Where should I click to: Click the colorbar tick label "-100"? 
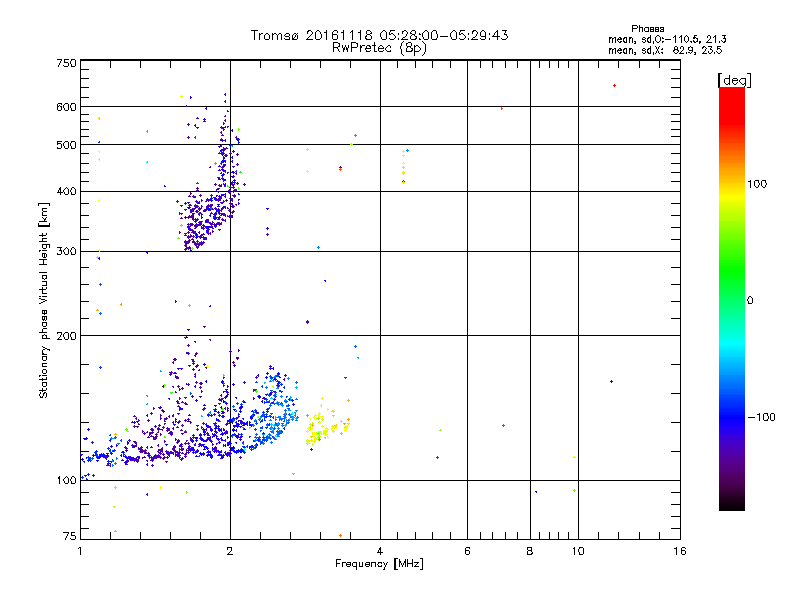pos(761,417)
